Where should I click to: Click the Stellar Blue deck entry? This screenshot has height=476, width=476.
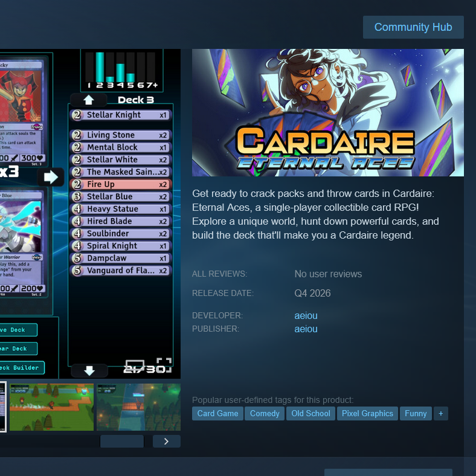click(x=121, y=197)
